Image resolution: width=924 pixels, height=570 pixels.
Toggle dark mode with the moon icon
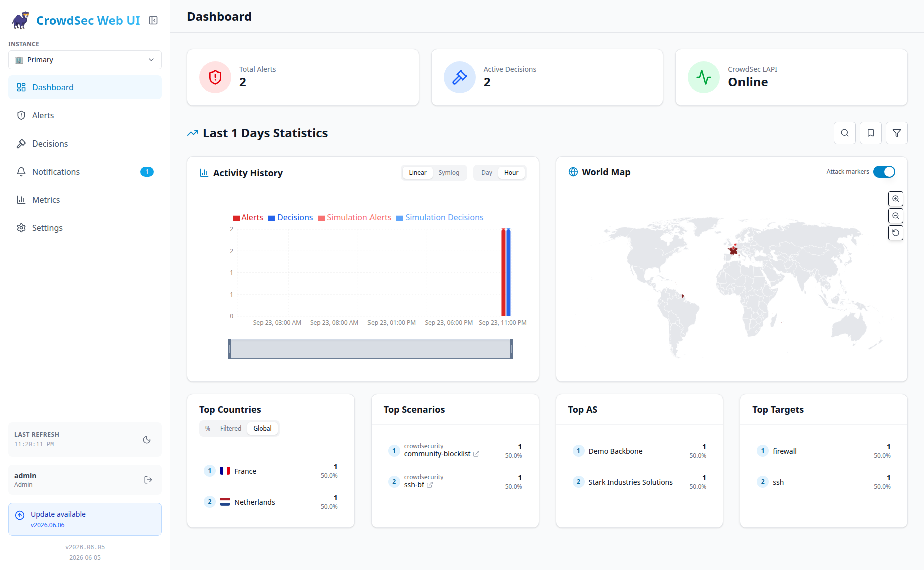coord(147,440)
